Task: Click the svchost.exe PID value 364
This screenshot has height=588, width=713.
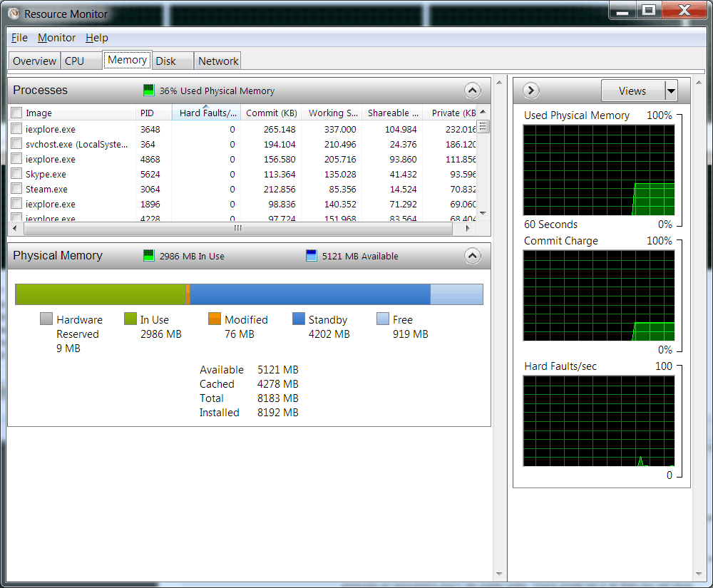Action: tap(148, 144)
